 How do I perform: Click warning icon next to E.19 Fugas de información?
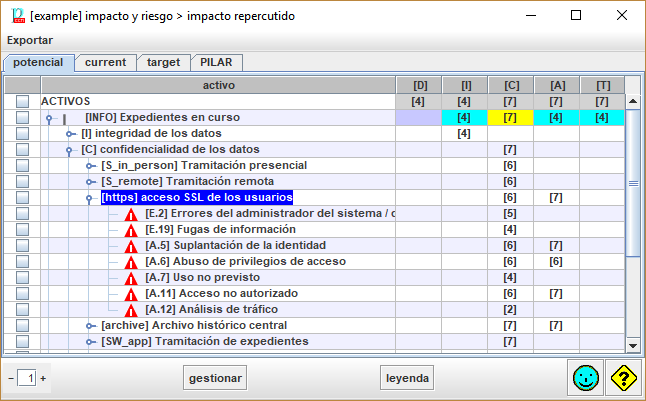coord(131,230)
